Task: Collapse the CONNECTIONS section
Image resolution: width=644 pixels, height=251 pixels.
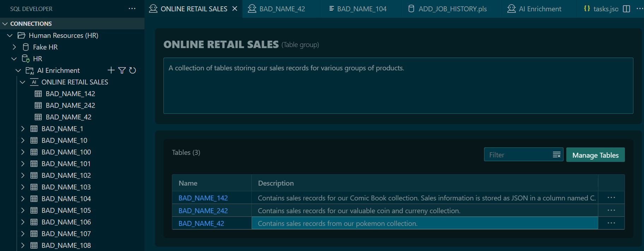Action: [5, 24]
